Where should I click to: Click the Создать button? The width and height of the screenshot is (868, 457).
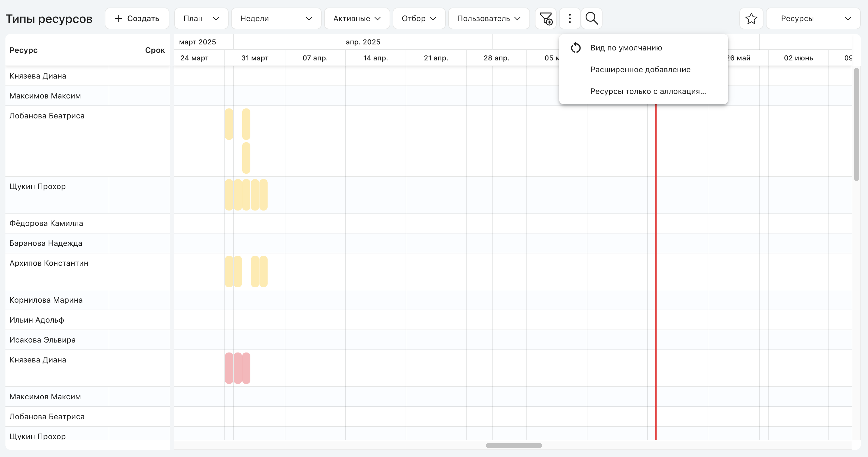[137, 18]
